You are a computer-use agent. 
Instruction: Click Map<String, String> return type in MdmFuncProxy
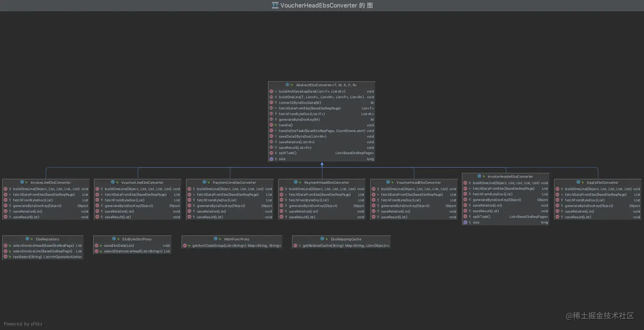(x=264, y=246)
